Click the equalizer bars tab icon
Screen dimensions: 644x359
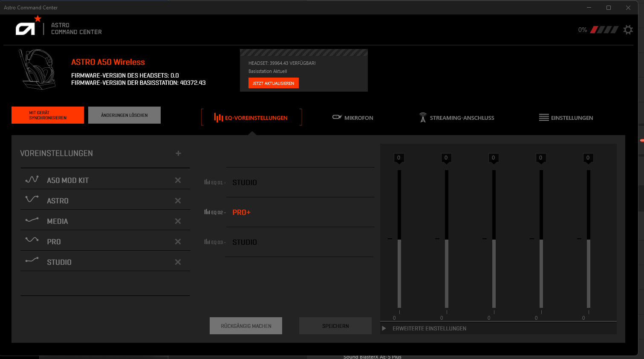tap(218, 118)
